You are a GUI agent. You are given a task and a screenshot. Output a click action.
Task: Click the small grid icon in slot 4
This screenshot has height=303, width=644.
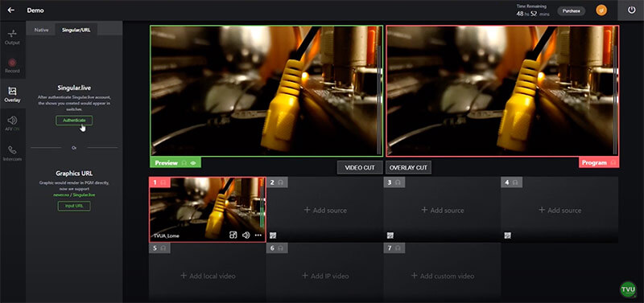[x=508, y=235]
